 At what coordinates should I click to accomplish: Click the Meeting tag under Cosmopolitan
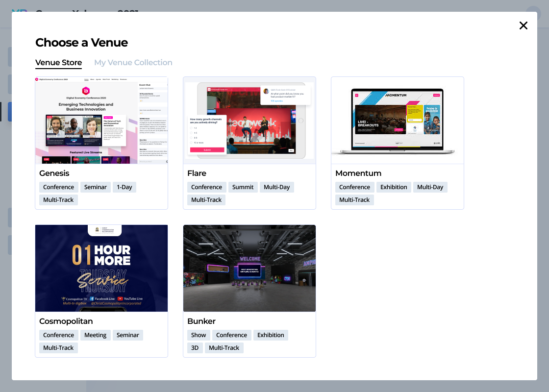point(95,335)
